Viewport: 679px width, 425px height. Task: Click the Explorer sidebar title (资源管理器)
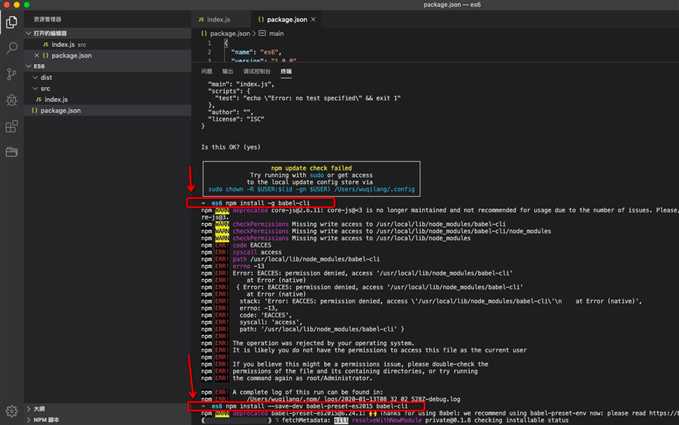coord(48,19)
